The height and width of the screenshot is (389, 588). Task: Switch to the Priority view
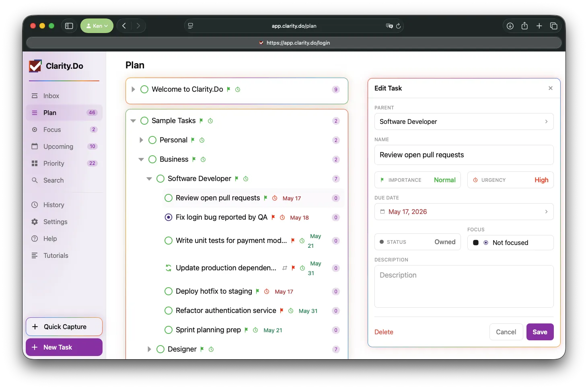(x=64, y=163)
